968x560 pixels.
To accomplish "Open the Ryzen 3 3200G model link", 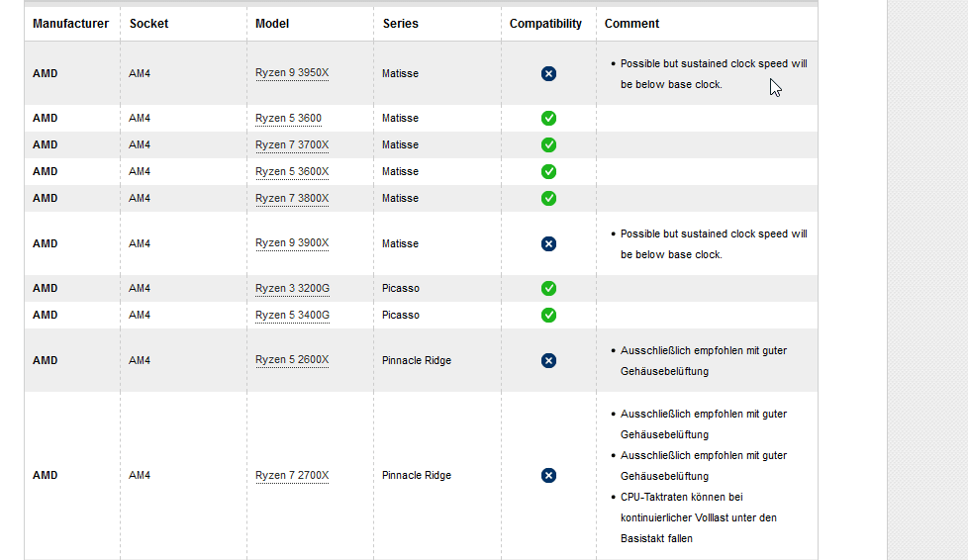I will click(x=293, y=288).
